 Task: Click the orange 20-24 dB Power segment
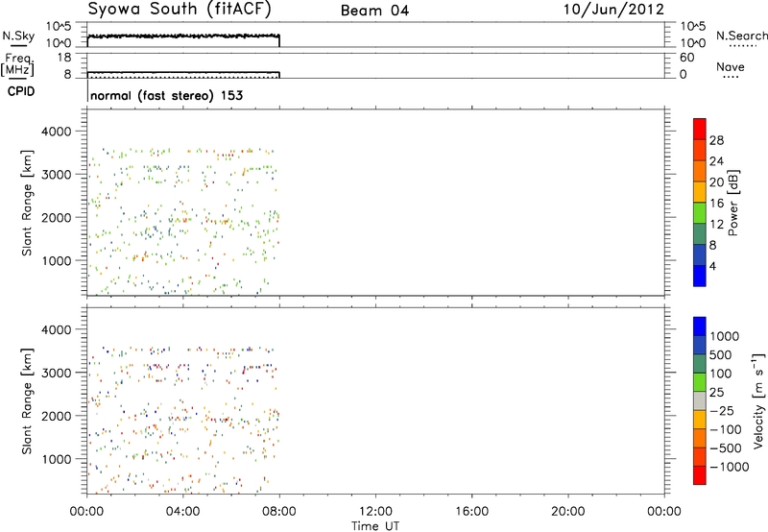coord(700,171)
